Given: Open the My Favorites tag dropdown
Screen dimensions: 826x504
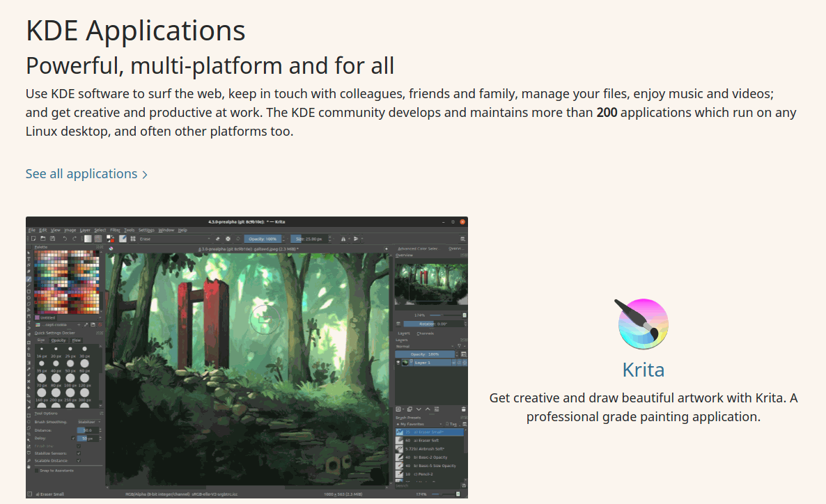Looking at the screenshot, I should click(x=420, y=424).
